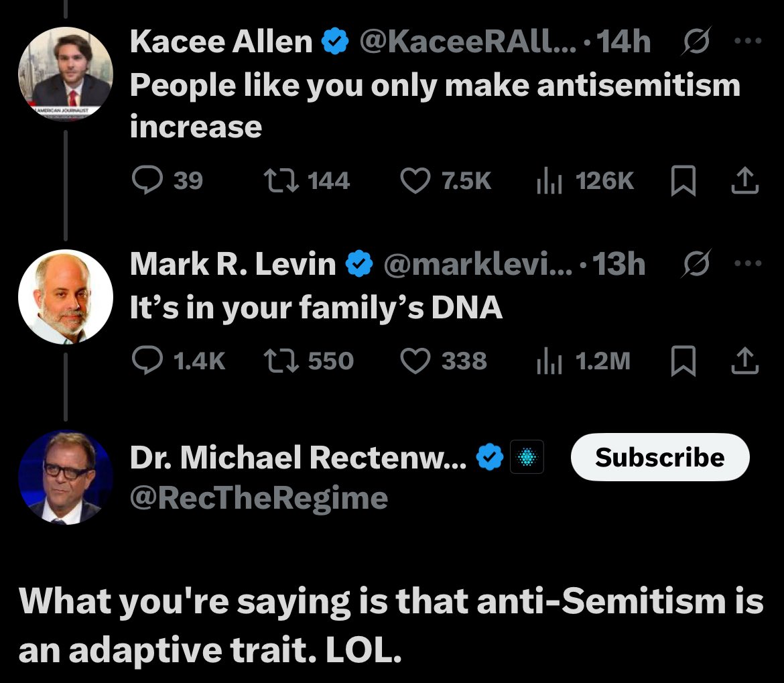Open the @RecTheRegime profile handle
Viewport: 784px width, 683px height.
(x=259, y=498)
